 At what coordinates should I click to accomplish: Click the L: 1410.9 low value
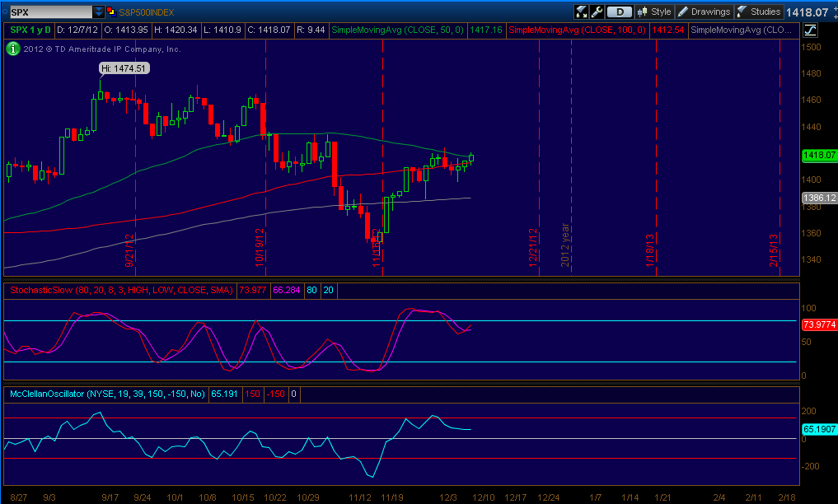[222, 30]
